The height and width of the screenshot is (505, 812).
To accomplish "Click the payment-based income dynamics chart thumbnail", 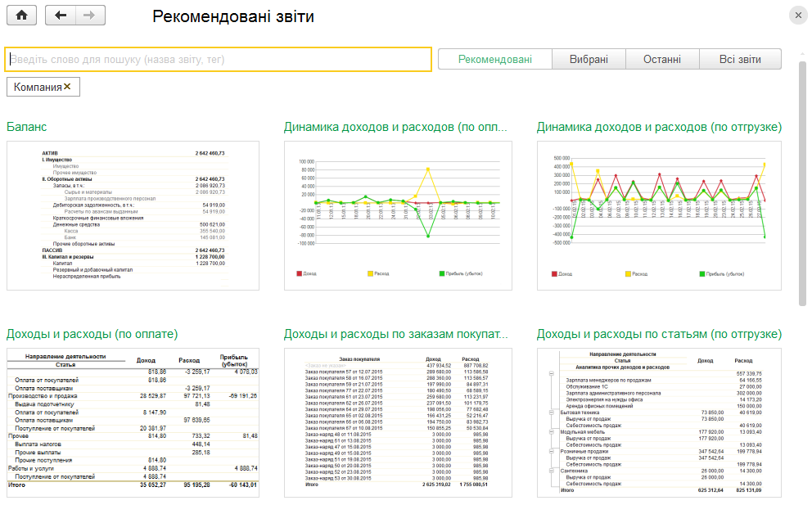I will point(399,215).
